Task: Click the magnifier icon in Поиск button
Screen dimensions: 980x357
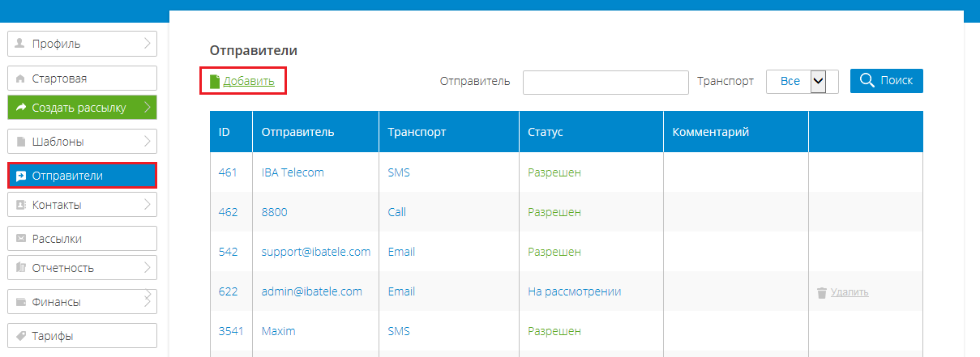Action: (867, 80)
